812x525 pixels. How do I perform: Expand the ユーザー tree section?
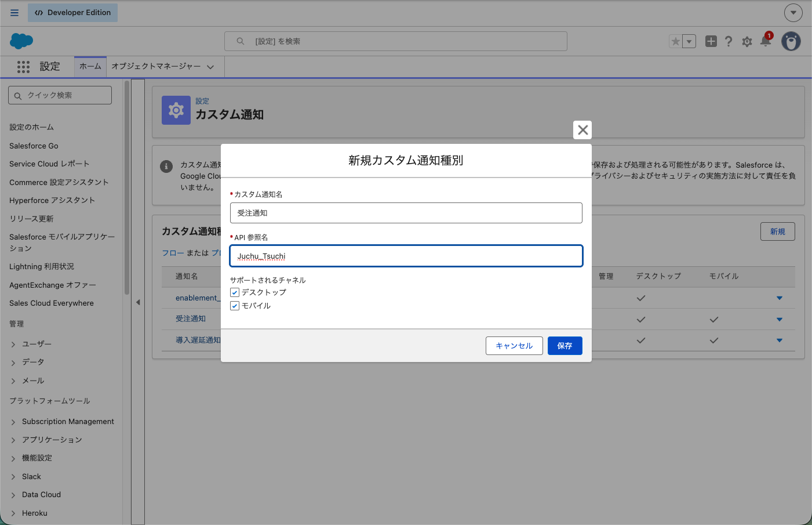pos(13,345)
